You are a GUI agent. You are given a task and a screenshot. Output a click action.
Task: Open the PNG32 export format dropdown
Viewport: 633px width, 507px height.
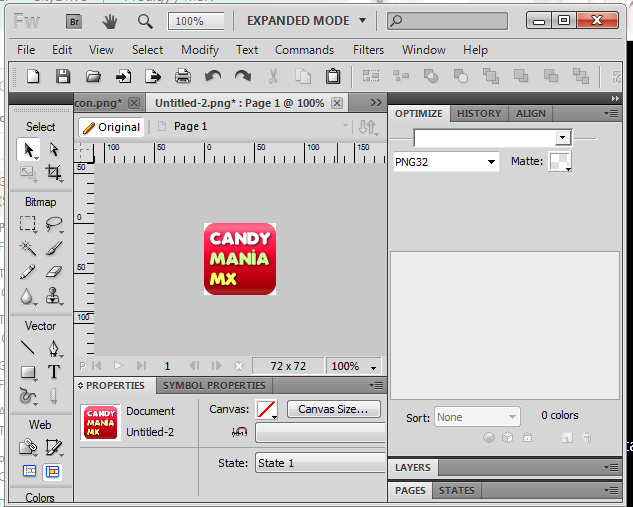click(x=446, y=162)
